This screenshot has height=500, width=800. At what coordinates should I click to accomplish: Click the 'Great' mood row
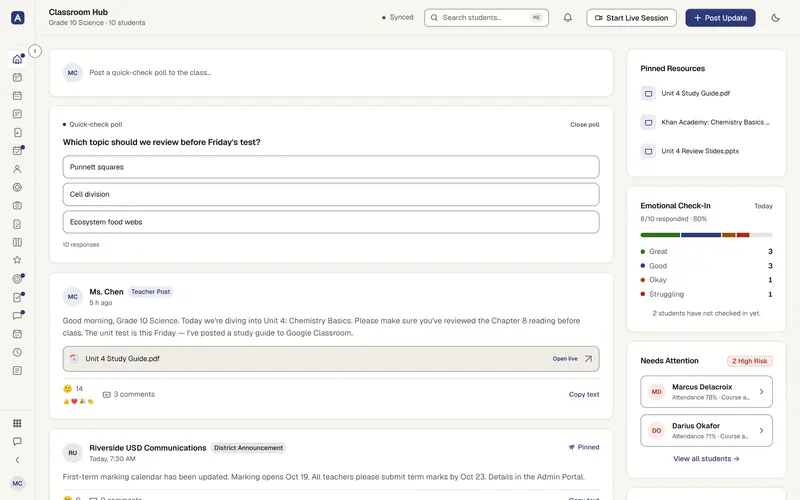pos(706,252)
